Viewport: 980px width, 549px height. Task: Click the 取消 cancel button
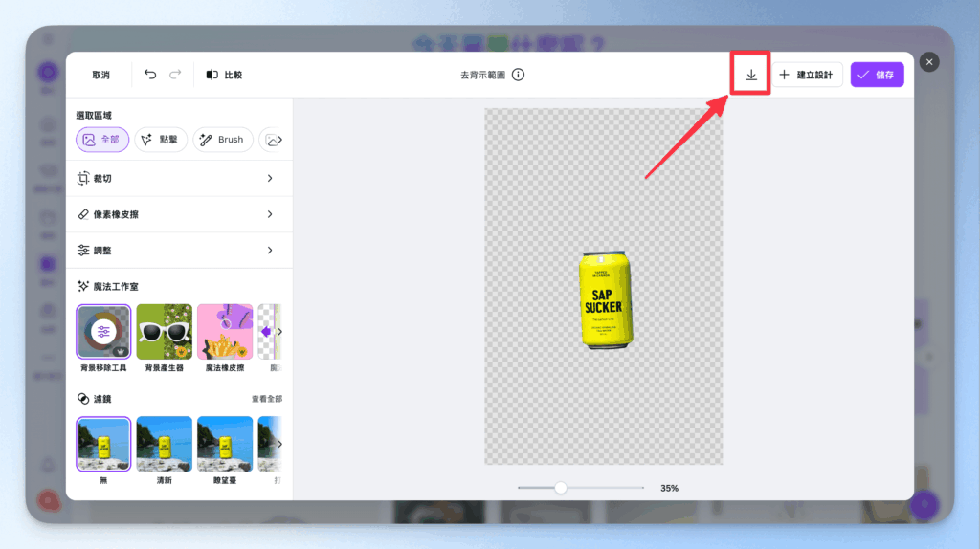point(101,75)
